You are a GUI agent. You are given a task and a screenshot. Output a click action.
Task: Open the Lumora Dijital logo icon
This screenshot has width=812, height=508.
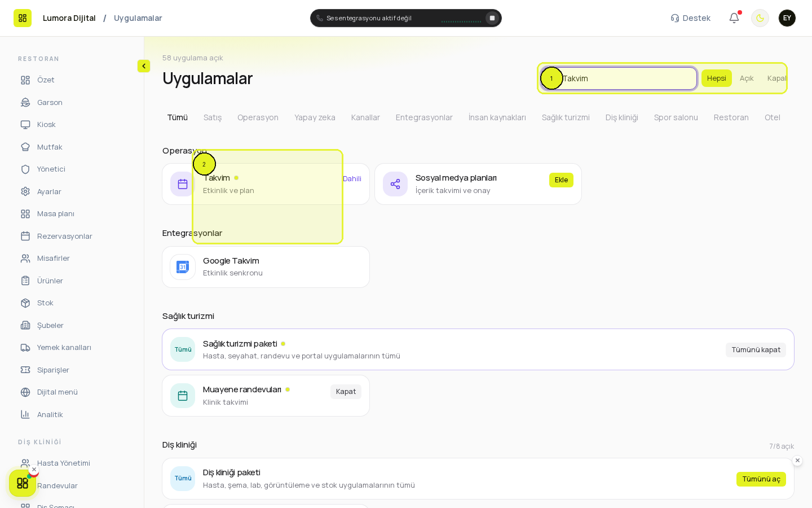(x=23, y=18)
